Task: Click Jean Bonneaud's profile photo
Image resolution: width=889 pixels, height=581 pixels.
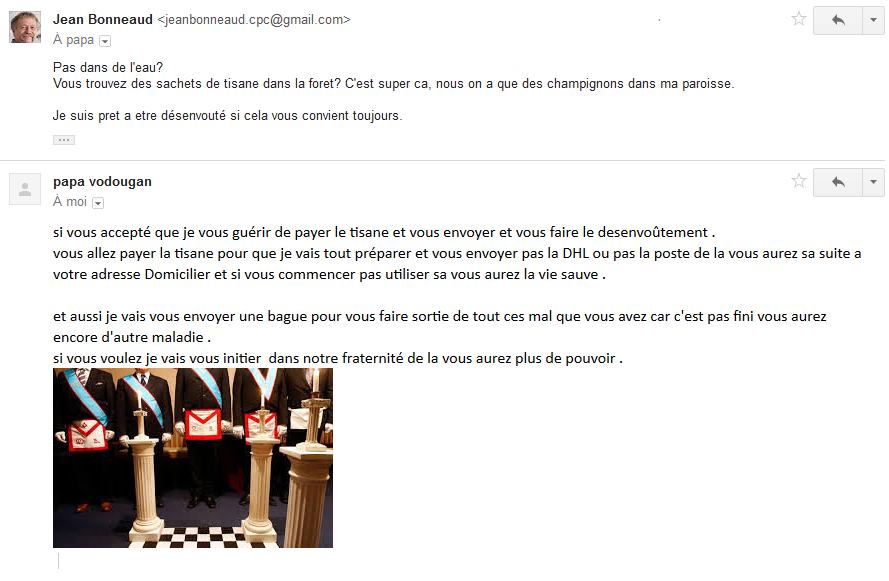Action: (x=25, y=27)
